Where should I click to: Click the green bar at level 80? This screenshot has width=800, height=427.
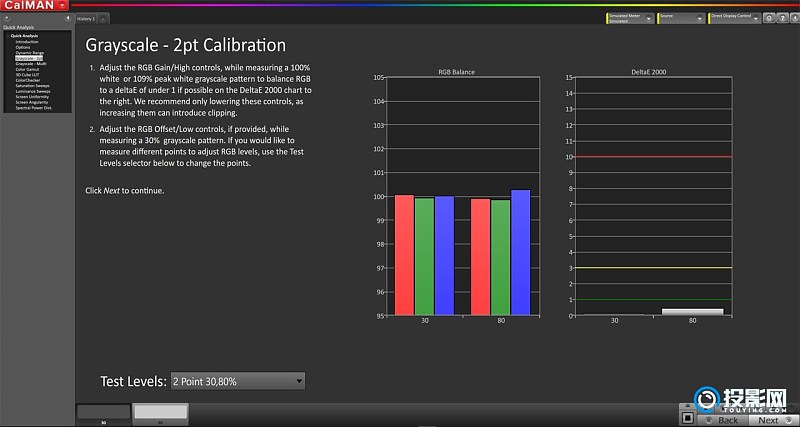(501, 258)
